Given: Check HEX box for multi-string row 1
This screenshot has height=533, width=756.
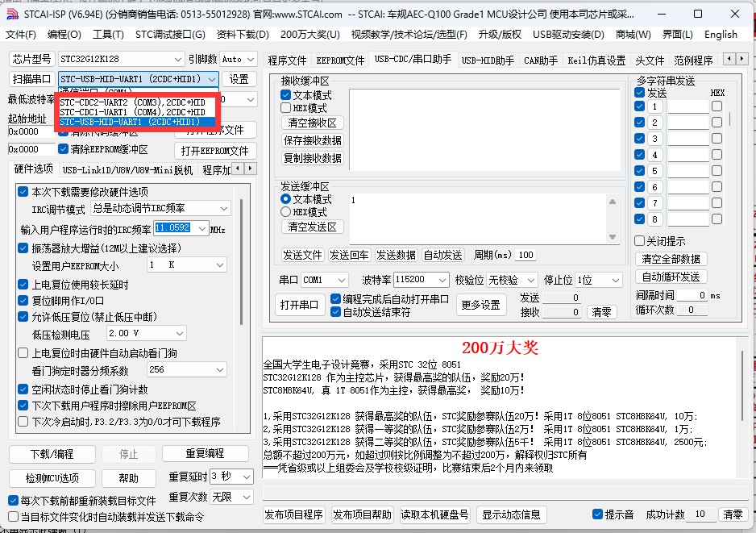Looking at the screenshot, I should pyautogui.click(x=717, y=106).
